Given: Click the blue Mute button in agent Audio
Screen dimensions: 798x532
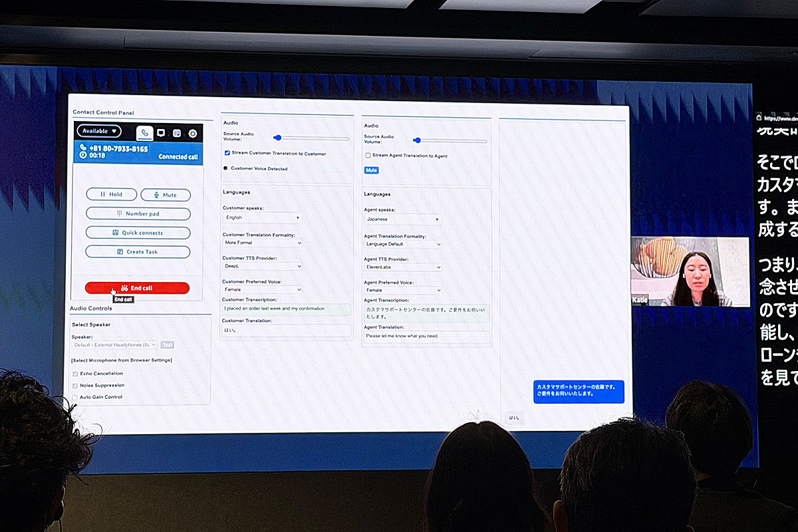Looking at the screenshot, I should coord(372,170).
